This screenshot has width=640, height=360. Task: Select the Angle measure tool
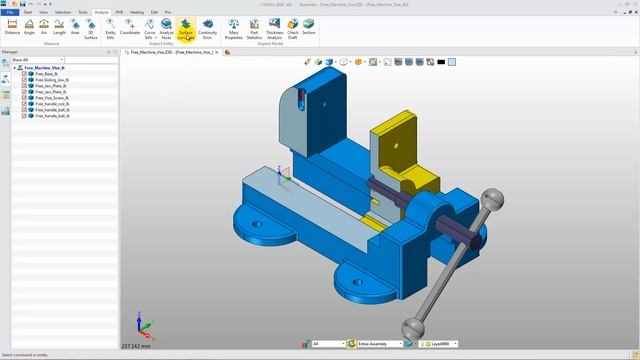tap(29, 27)
